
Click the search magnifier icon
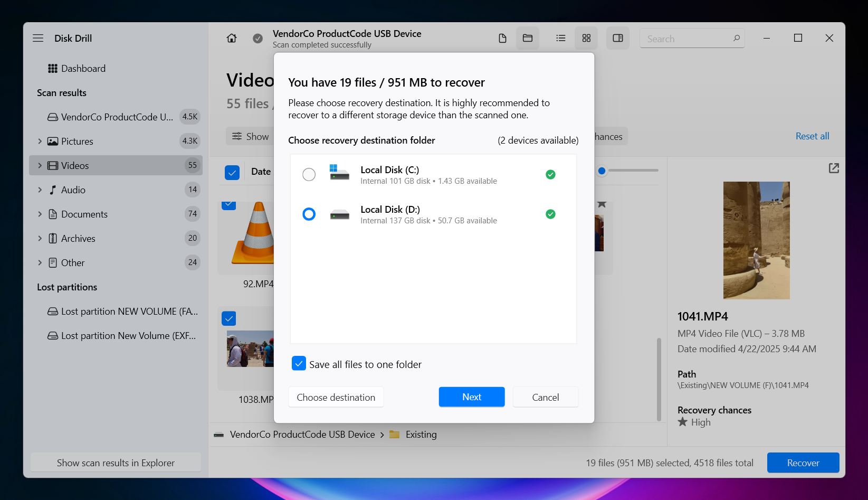[737, 38]
